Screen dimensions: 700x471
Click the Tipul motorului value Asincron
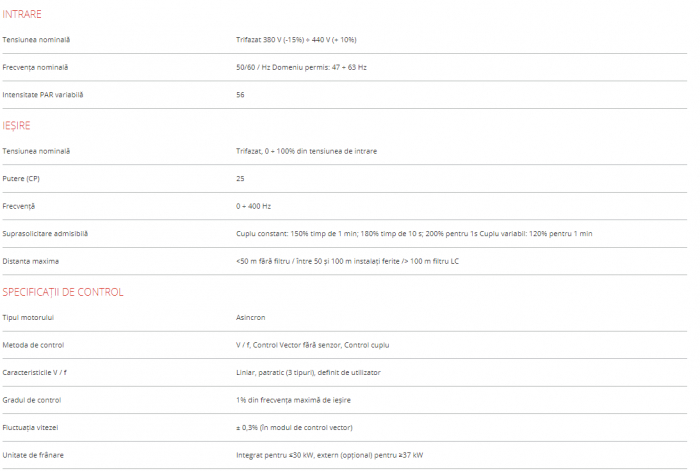[x=251, y=317]
